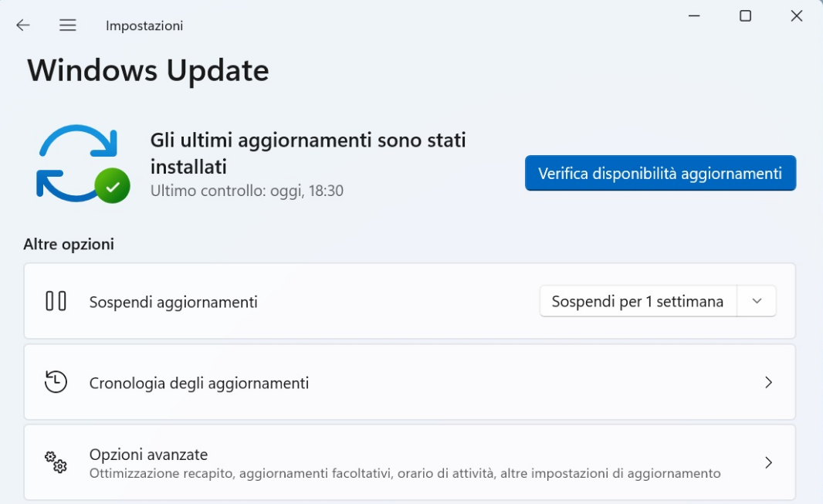This screenshot has width=823, height=504.
Task: Click the clock history icon for Cronologia
Action: (x=56, y=382)
